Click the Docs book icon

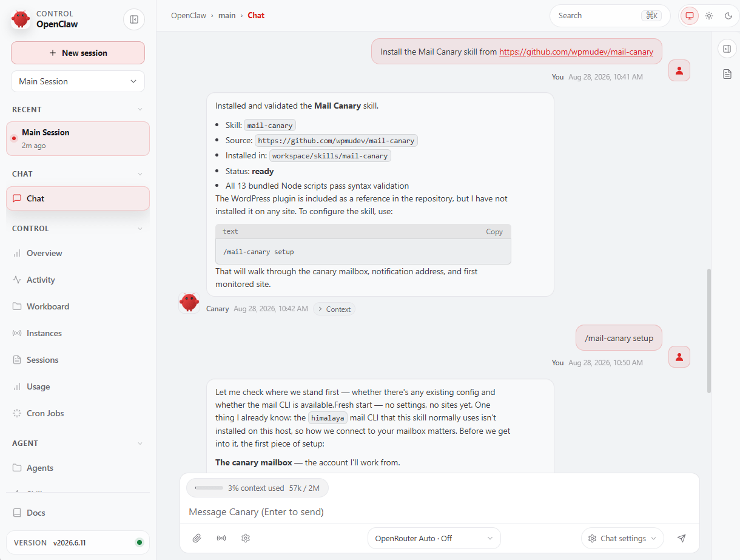pyautogui.click(x=17, y=513)
